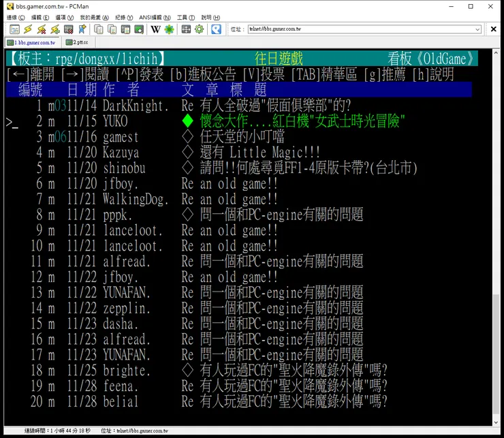
Task: Click the scrollbar up arrow
Action: [496, 52]
